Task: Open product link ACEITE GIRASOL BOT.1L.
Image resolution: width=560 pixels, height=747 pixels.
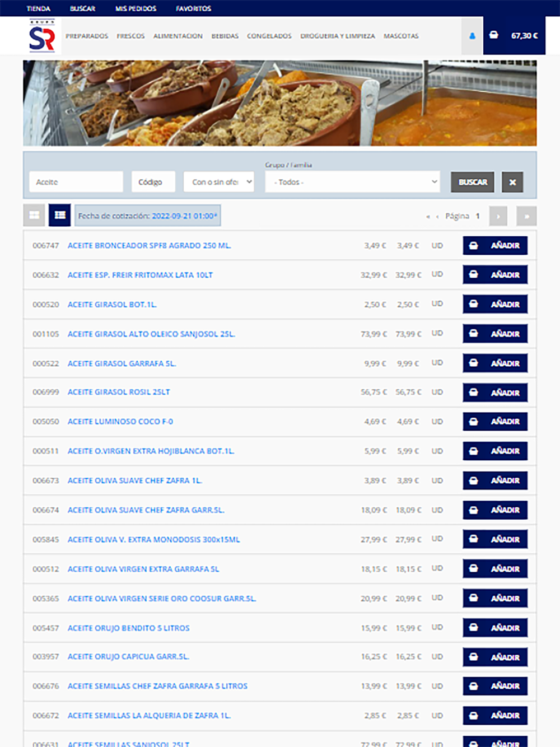Action: [112, 304]
